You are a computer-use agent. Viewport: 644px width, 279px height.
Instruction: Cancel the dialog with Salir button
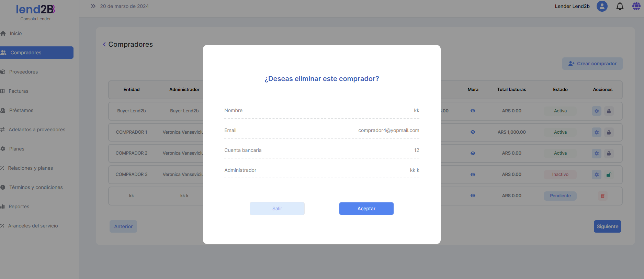[x=277, y=209]
